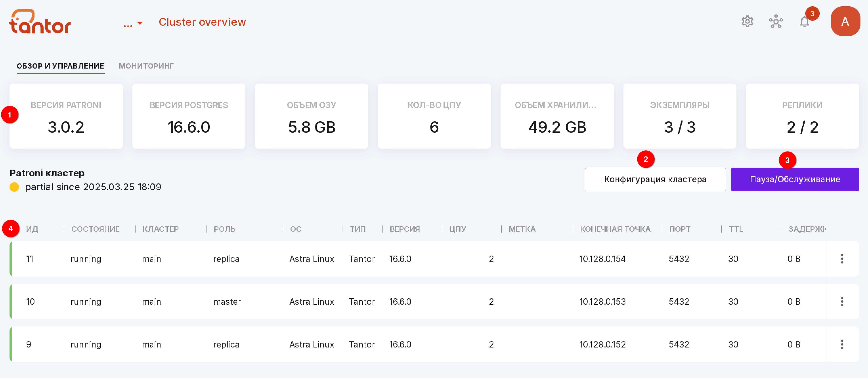Click ID 11 in the instance table

tap(30, 259)
